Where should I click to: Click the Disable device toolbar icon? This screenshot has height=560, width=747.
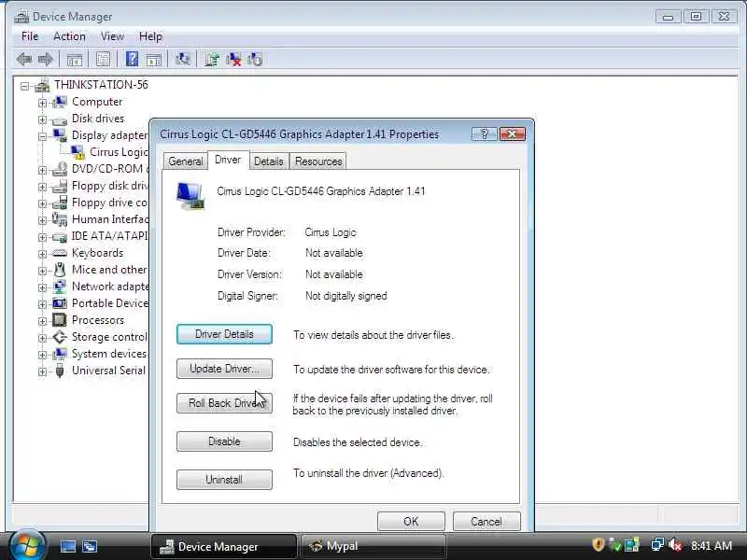[255, 60]
